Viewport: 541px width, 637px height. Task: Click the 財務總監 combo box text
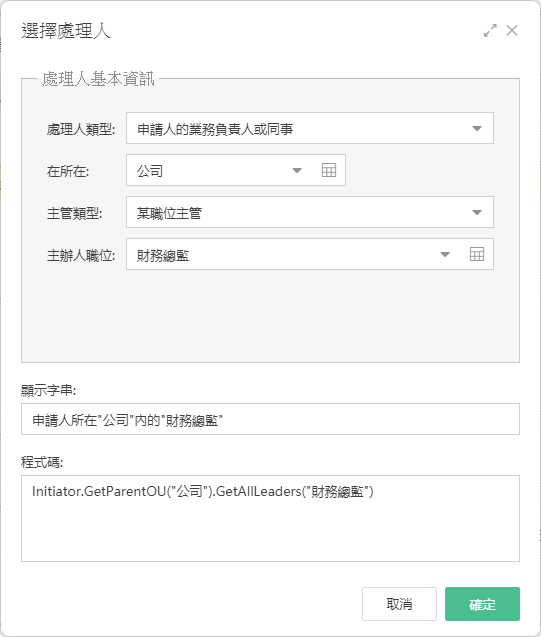tap(162, 255)
